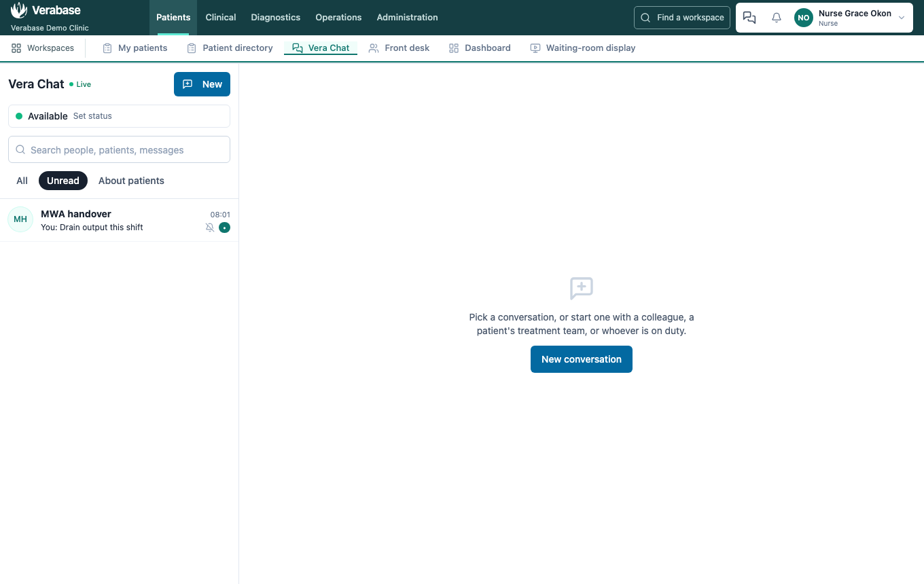
Task: Click the MH conversation avatar
Action: coord(20,219)
